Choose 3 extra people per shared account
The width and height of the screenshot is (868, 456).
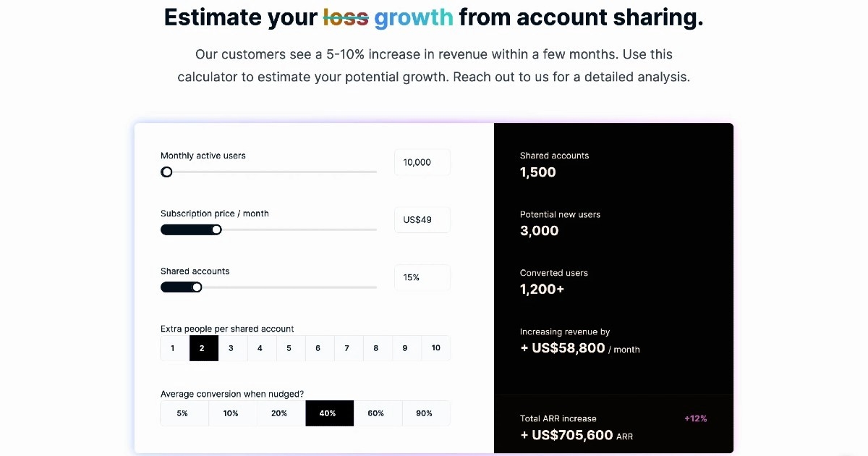tap(231, 348)
